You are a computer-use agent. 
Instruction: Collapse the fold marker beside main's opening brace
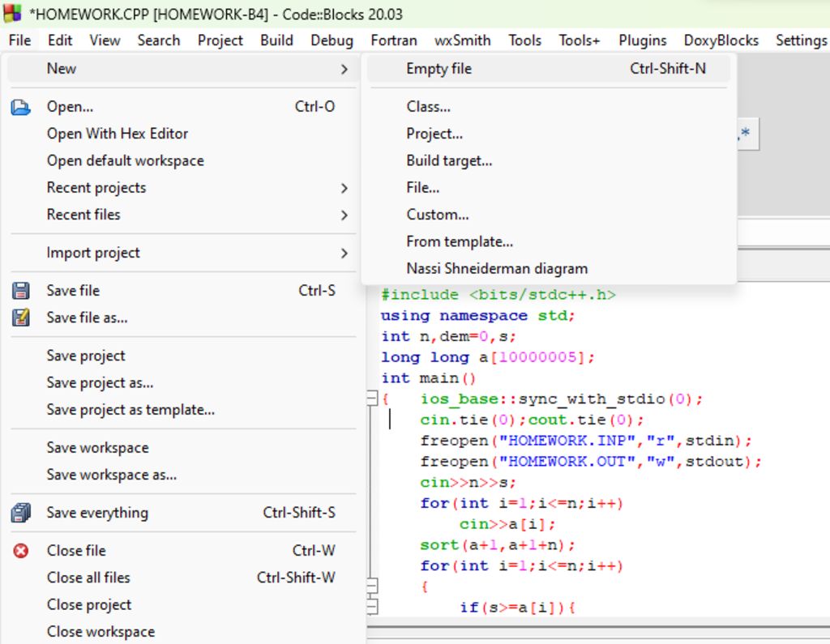pyautogui.click(x=372, y=399)
